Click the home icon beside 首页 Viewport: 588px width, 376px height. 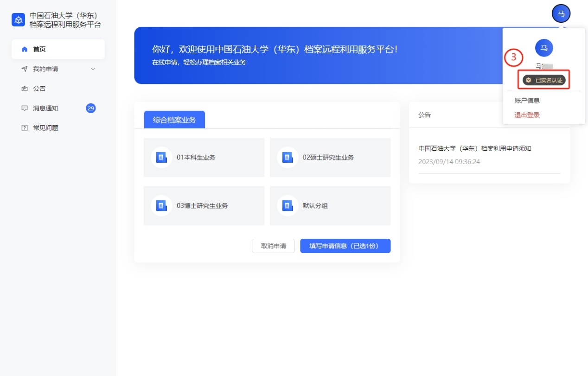[25, 49]
